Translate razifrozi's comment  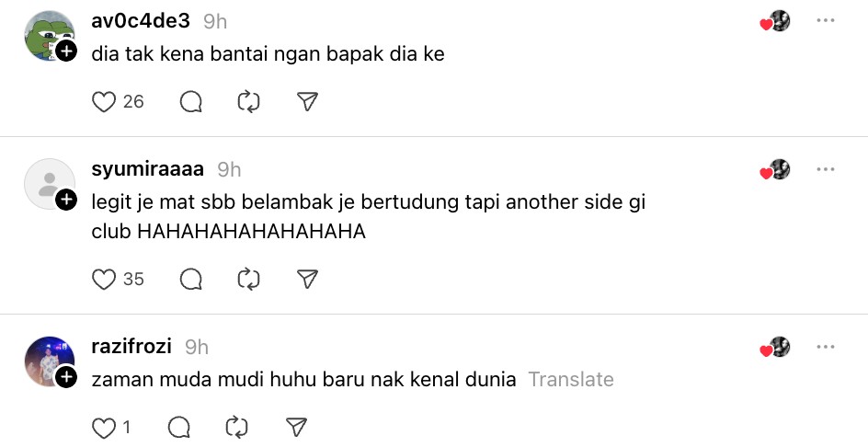pos(570,379)
